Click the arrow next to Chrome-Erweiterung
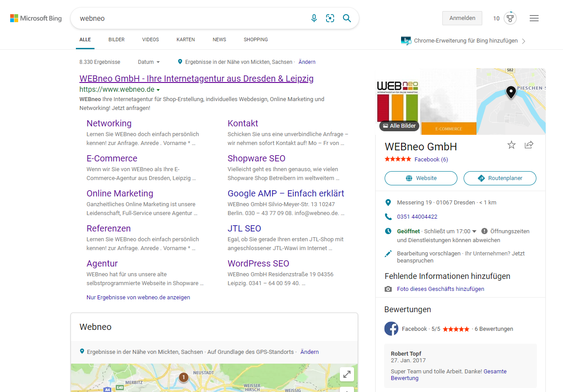 coord(524,41)
